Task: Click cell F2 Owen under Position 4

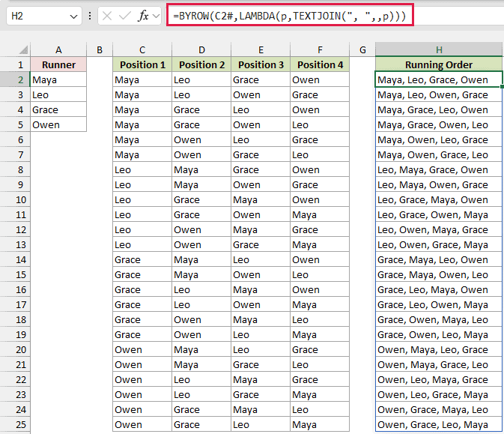Action: click(320, 79)
